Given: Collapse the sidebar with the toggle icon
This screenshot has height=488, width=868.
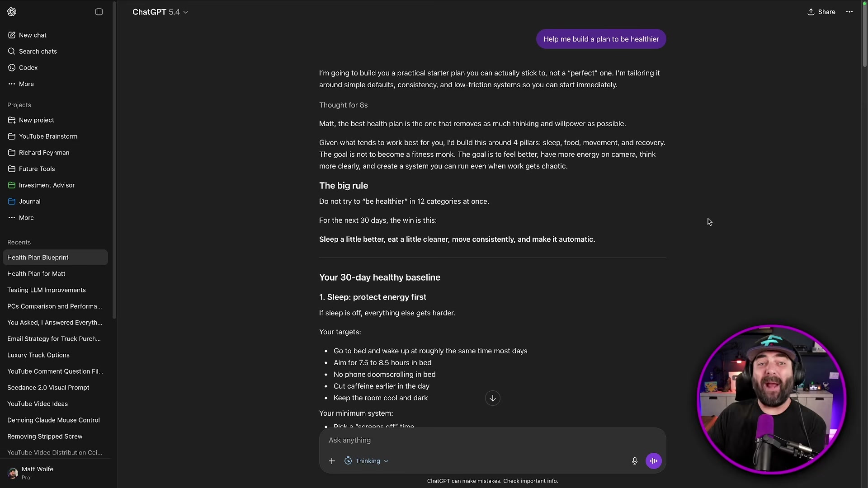Looking at the screenshot, I should (x=99, y=12).
